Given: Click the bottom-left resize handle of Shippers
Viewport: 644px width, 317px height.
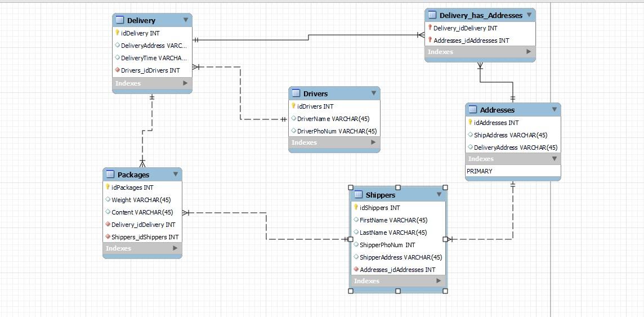Looking at the screenshot, I should pos(351,291).
